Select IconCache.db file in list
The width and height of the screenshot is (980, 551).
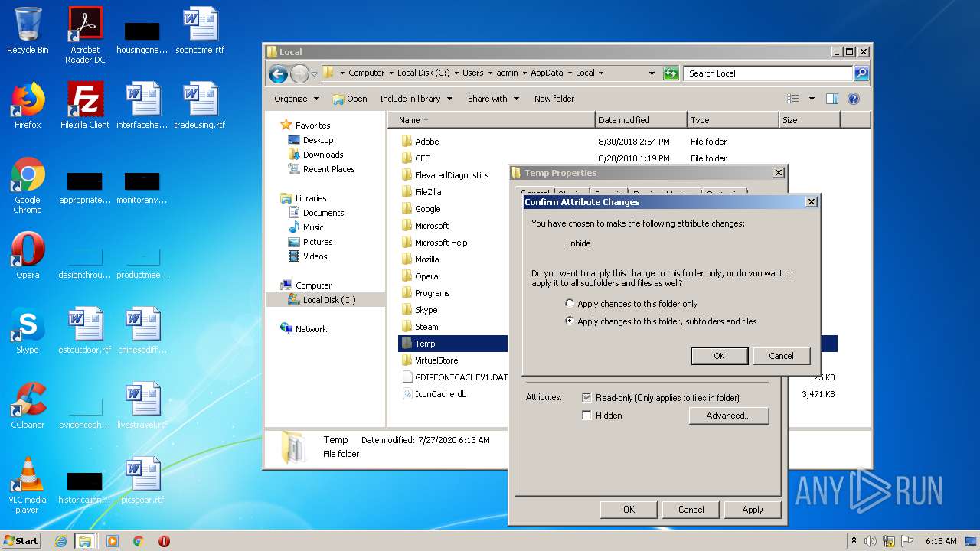click(x=440, y=394)
